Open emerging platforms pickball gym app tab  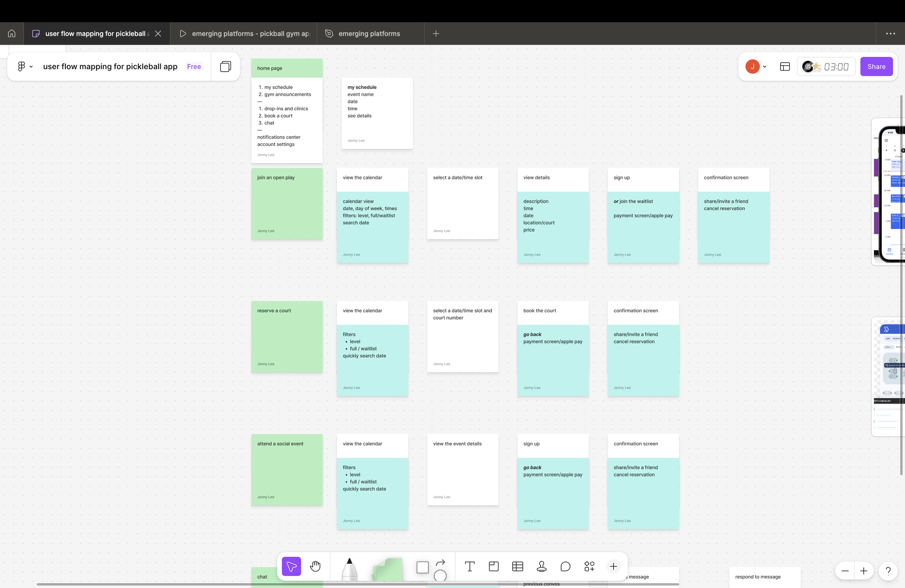250,33
